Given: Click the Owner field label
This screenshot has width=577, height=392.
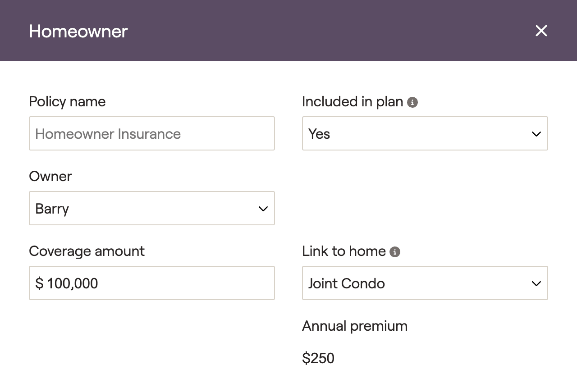Looking at the screenshot, I should 50,176.
